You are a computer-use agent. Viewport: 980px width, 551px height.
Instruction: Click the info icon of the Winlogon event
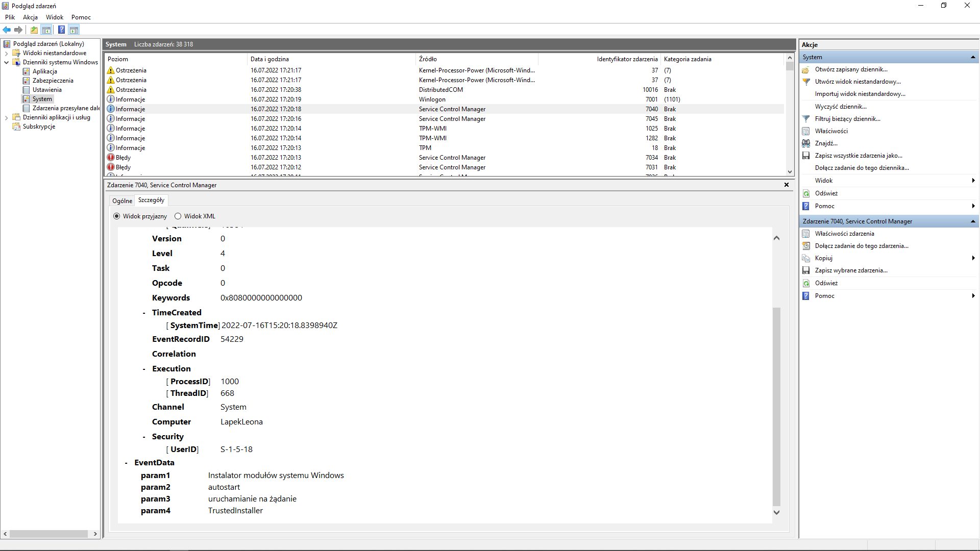tap(111, 99)
